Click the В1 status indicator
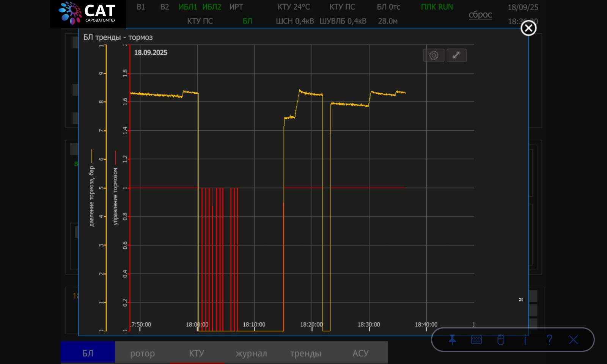This screenshot has height=364, width=607. pos(141,7)
